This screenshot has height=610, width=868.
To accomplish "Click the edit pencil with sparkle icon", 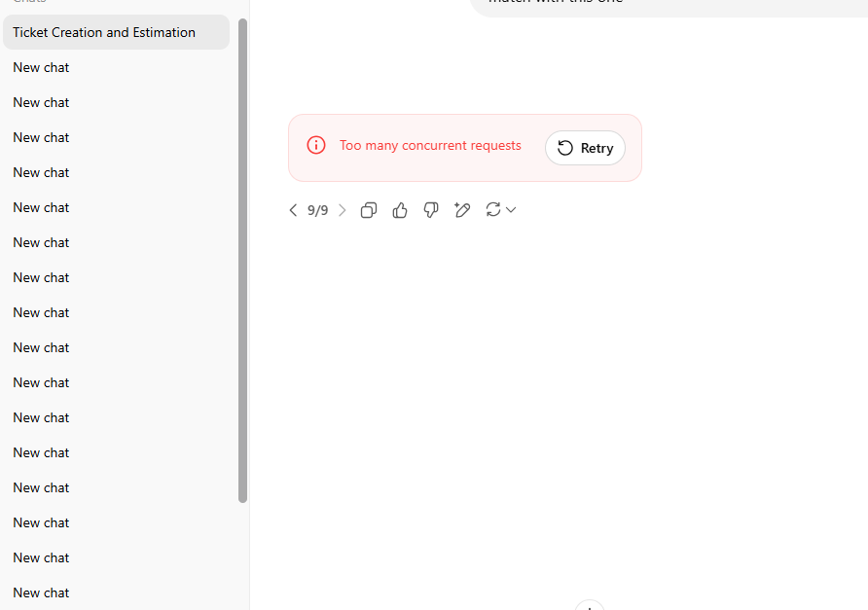I will click(x=462, y=210).
